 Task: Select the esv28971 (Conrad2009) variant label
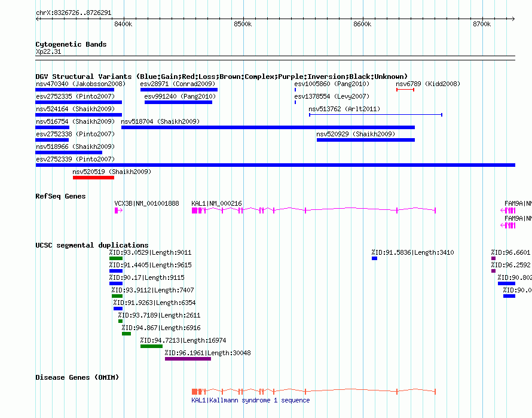[x=178, y=84]
